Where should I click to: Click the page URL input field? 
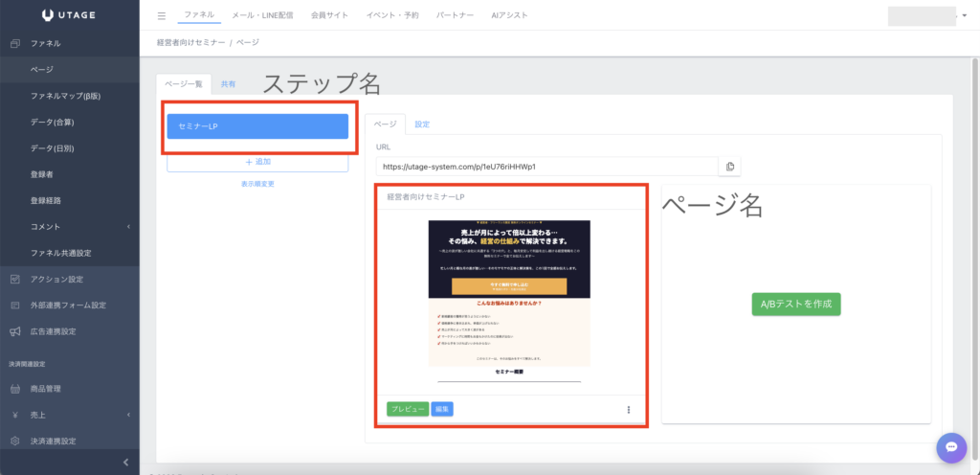(x=547, y=167)
